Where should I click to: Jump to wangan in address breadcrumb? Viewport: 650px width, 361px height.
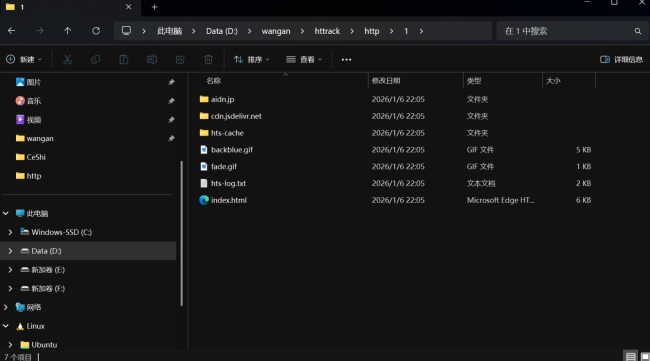(x=276, y=31)
